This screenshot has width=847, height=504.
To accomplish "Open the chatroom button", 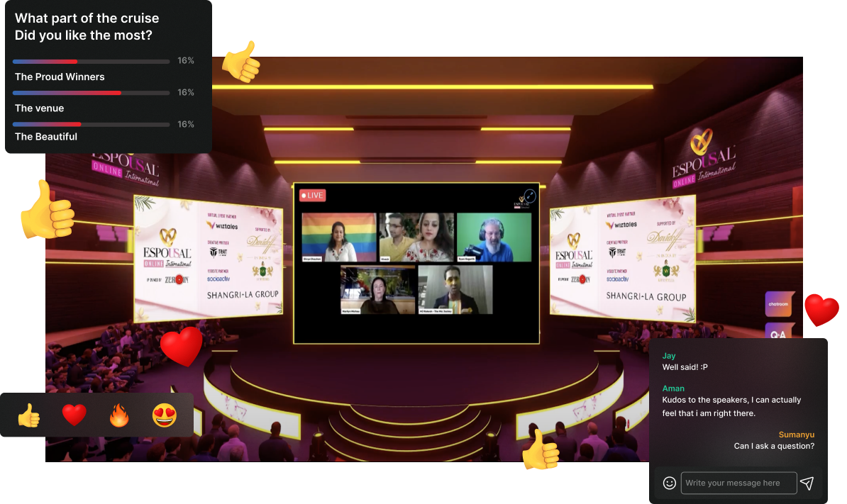I will click(779, 304).
